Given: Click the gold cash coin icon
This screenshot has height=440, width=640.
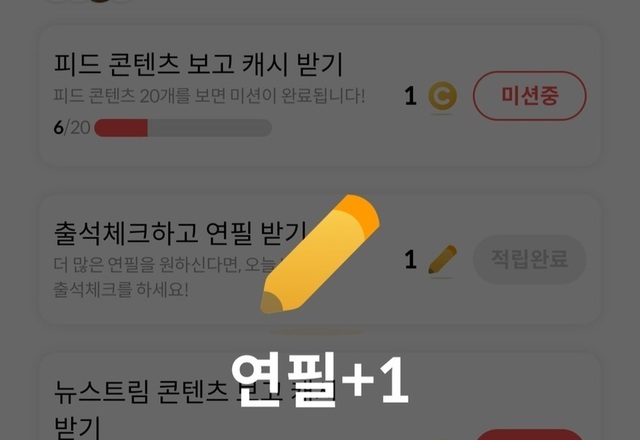Looking at the screenshot, I should [442, 96].
